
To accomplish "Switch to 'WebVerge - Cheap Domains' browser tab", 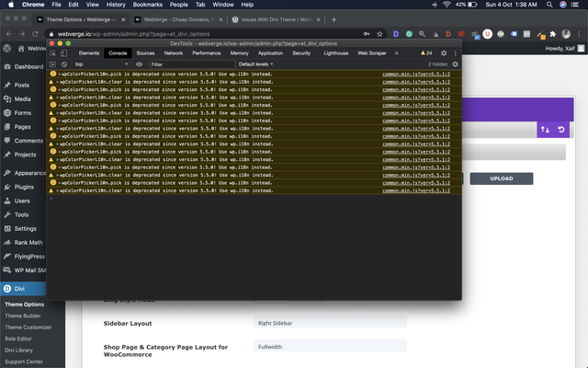I will (x=178, y=19).
